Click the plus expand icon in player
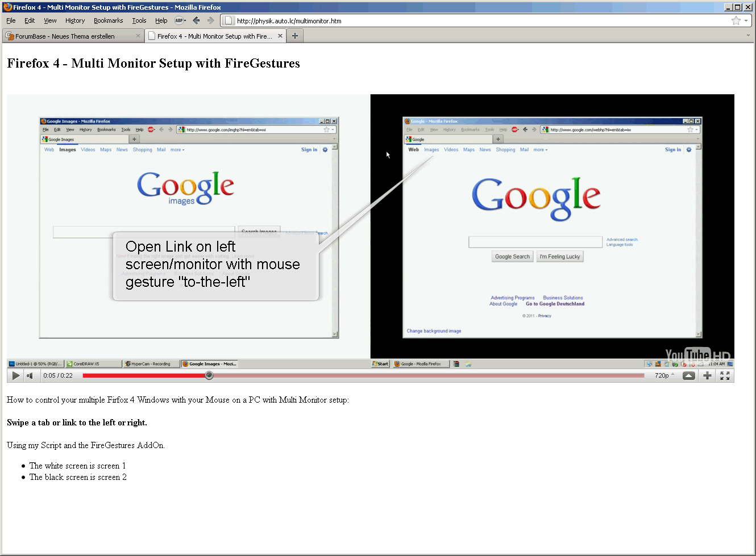This screenshot has height=556, width=756. pos(707,375)
